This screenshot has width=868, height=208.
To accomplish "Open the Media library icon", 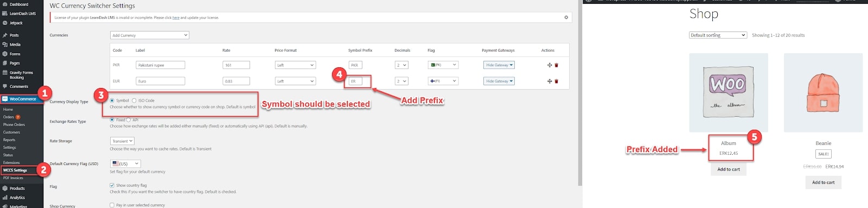I will coord(5,45).
